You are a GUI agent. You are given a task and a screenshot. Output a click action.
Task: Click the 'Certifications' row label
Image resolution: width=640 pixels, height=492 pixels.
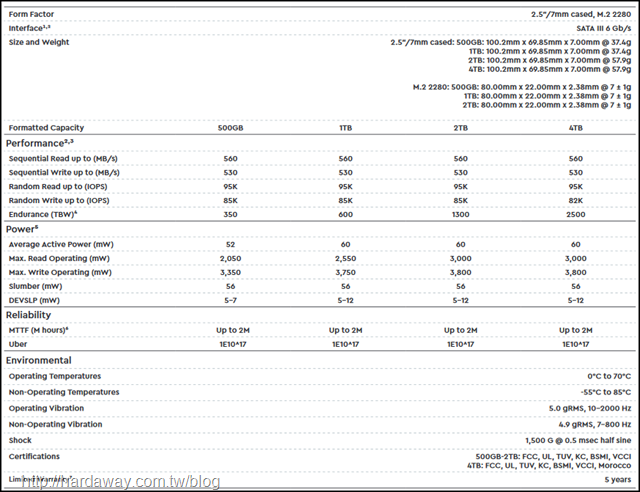point(34,456)
